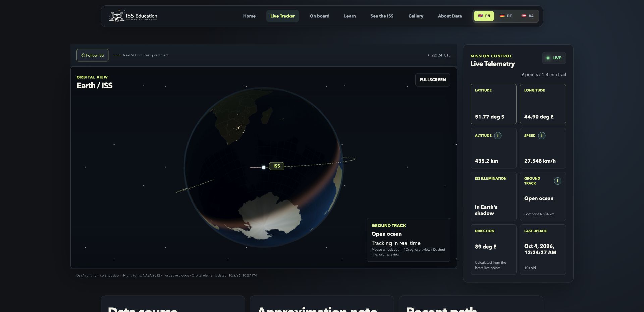Click the direction value 89 deg E

click(x=485, y=247)
